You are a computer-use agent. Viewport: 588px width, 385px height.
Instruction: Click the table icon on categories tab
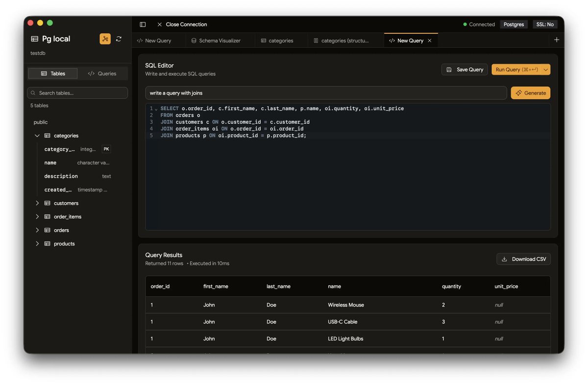click(264, 41)
